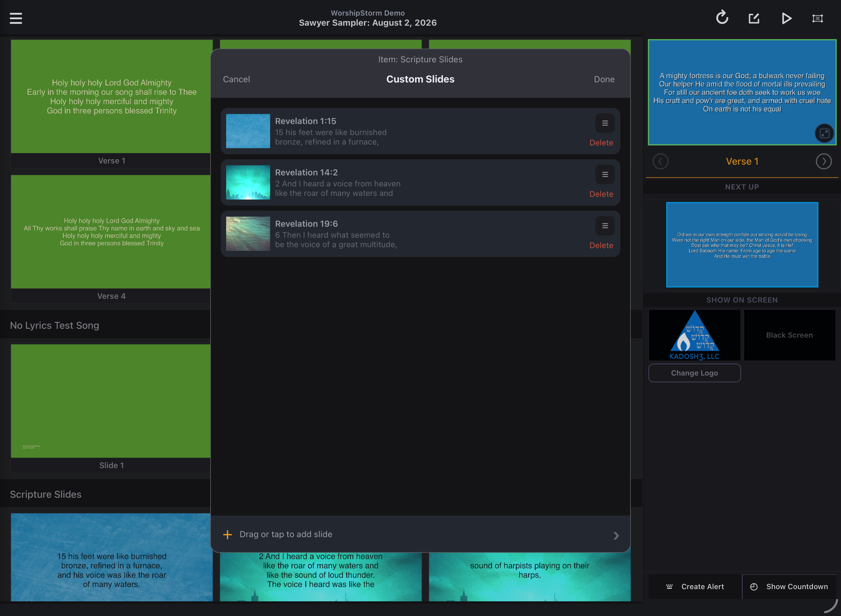The image size is (841, 616).
Task: Click the 'NEXT UP' heading
Action: [742, 187]
